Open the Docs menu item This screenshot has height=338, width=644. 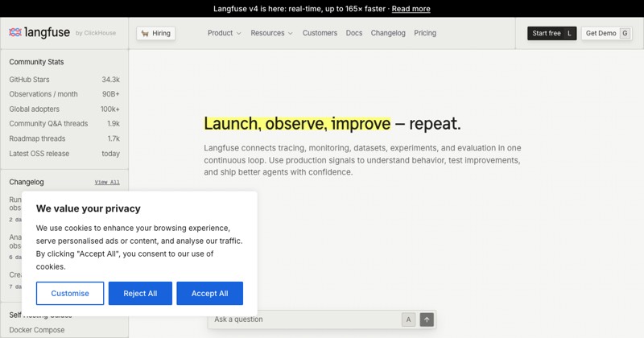click(354, 33)
